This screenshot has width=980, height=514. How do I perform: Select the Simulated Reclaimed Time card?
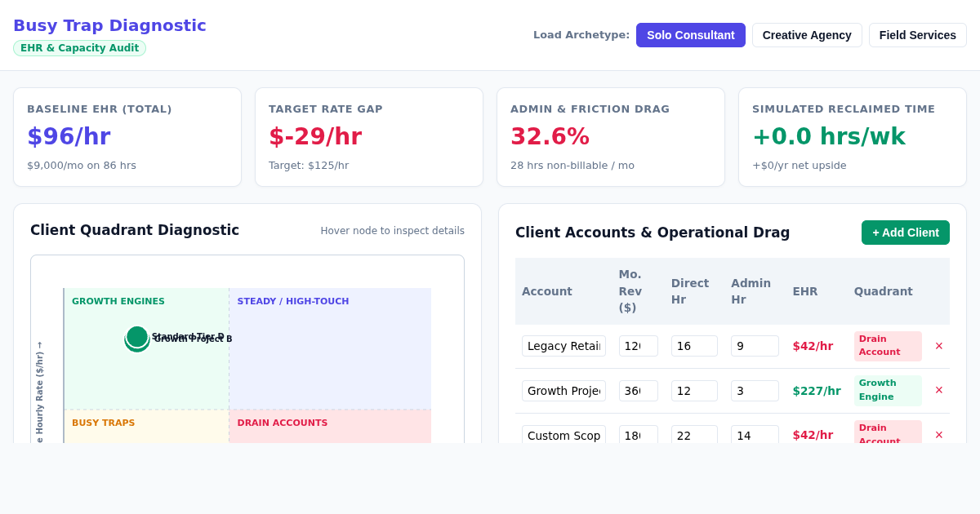tap(853, 137)
